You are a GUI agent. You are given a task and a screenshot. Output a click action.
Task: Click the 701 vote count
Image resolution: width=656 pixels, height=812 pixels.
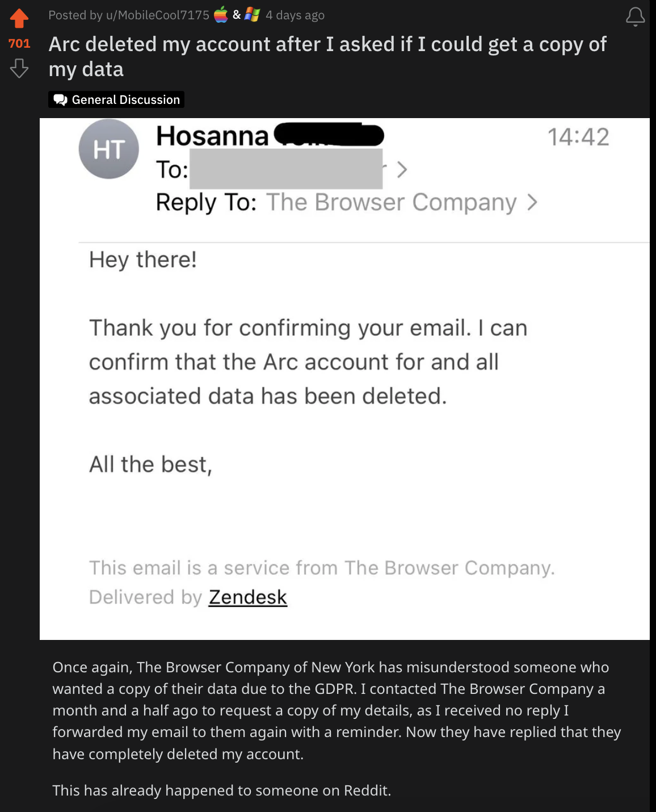(19, 44)
